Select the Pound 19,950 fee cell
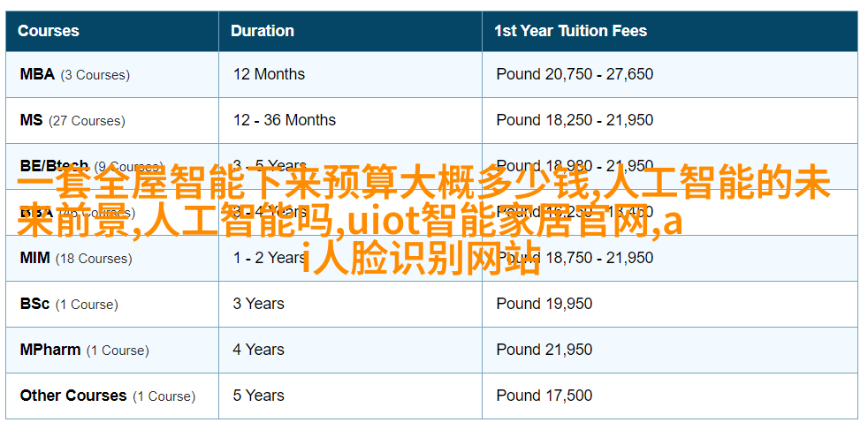The width and height of the screenshot is (868, 430). (x=544, y=304)
